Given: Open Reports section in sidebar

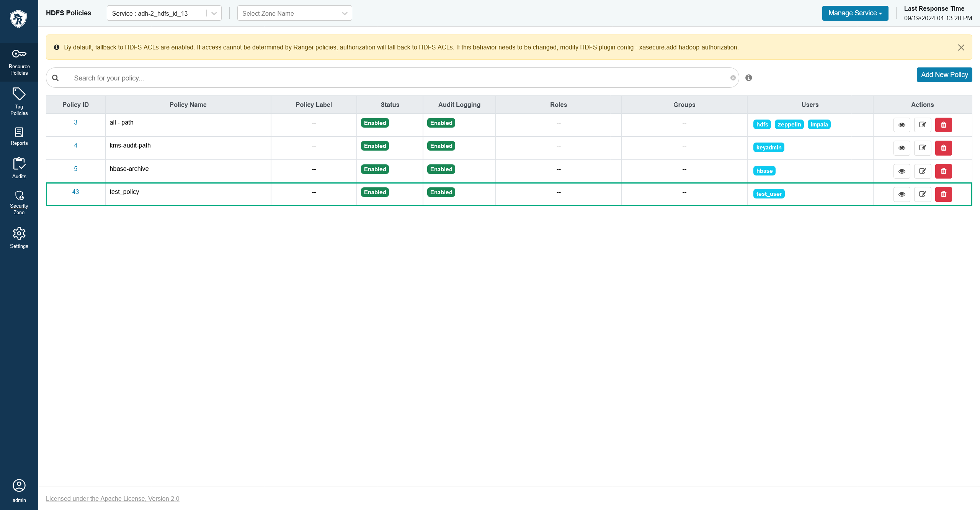Looking at the screenshot, I should point(19,136).
